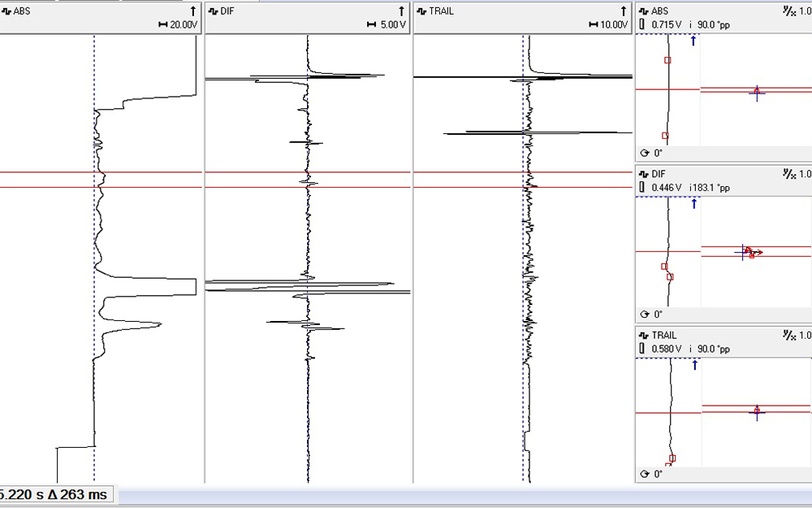The image size is (812, 508).
Task: Click the rotation icon in DIF Lissajous panel
Action: [x=645, y=314]
